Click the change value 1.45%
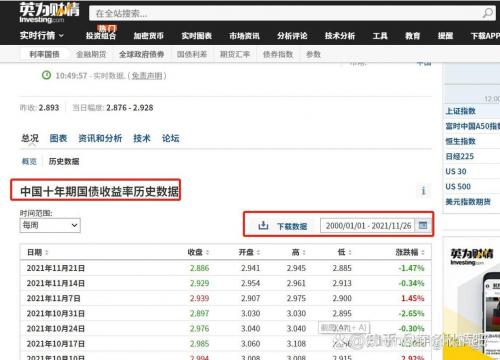This screenshot has height=360, width=500. click(413, 298)
